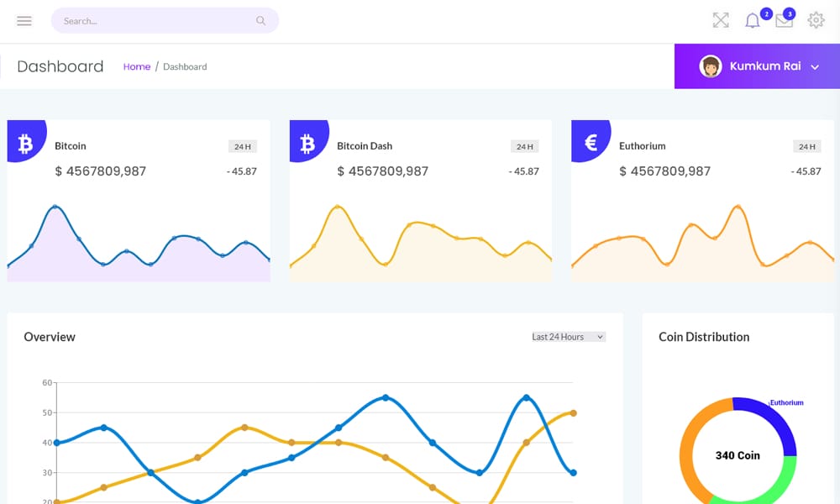Toggle the sidebar with the hamburger icon
Viewport: 840px width, 504px height.
pyautogui.click(x=24, y=20)
